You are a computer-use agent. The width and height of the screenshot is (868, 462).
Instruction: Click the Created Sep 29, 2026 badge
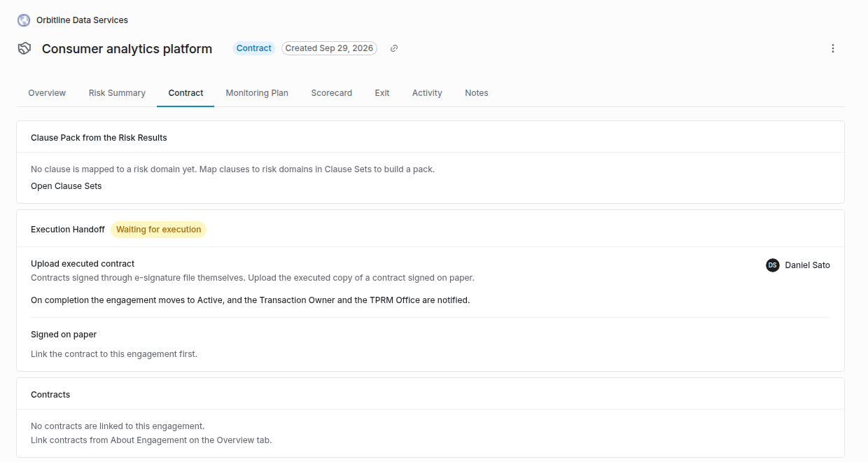tap(329, 48)
